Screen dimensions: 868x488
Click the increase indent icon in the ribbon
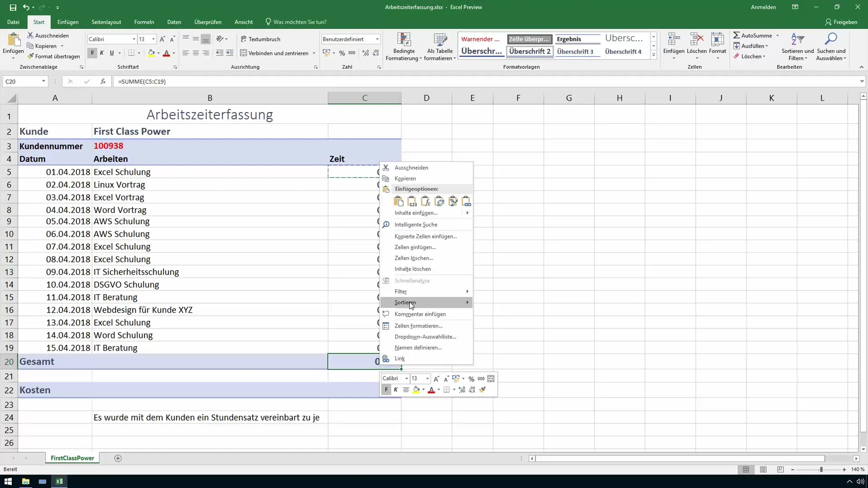230,53
